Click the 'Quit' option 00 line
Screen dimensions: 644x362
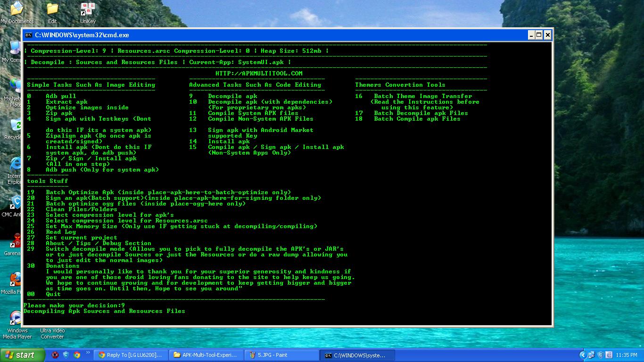(44, 294)
